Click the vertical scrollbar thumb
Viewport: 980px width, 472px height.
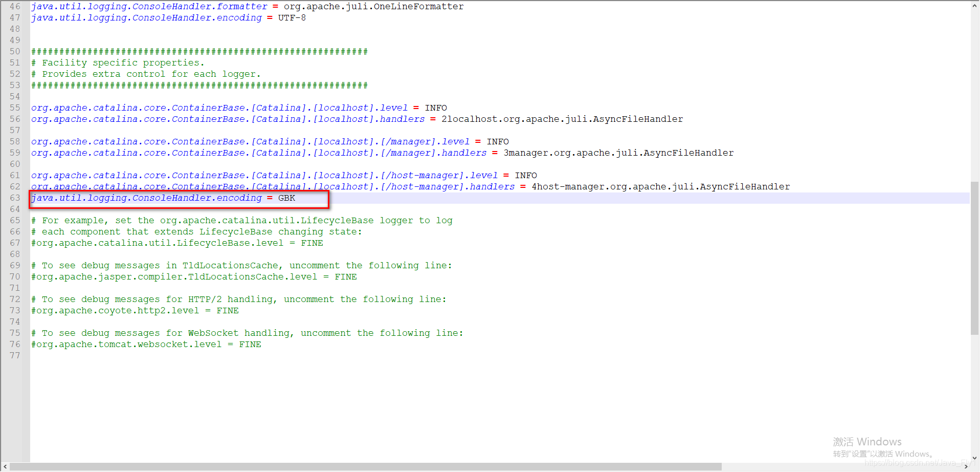(975, 259)
